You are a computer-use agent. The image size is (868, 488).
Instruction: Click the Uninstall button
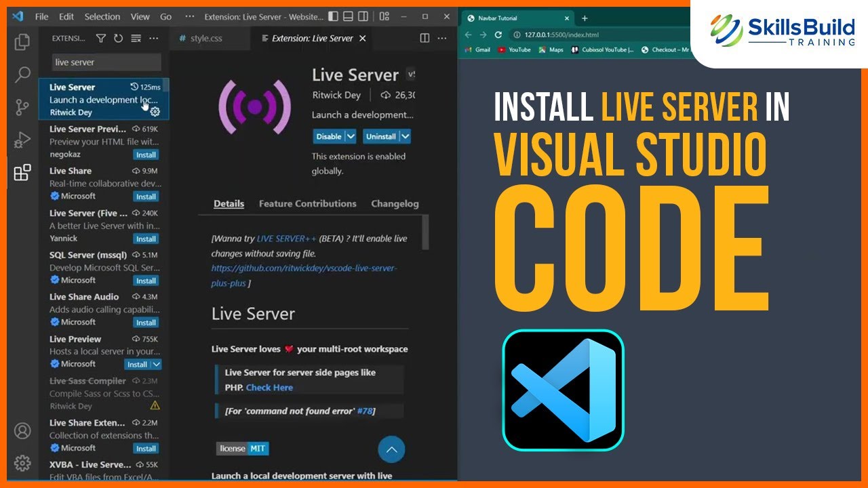point(381,136)
